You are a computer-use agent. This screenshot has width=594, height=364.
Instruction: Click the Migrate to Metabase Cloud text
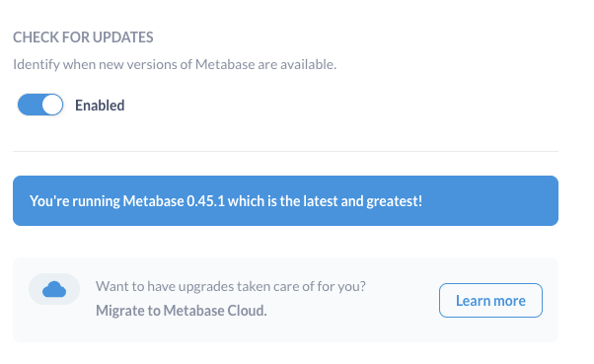(x=182, y=311)
